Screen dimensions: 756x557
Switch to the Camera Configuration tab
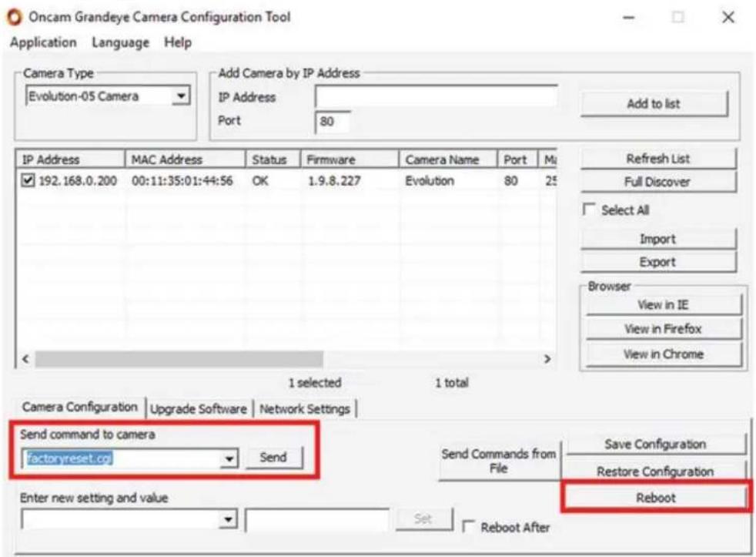pos(80,408)
